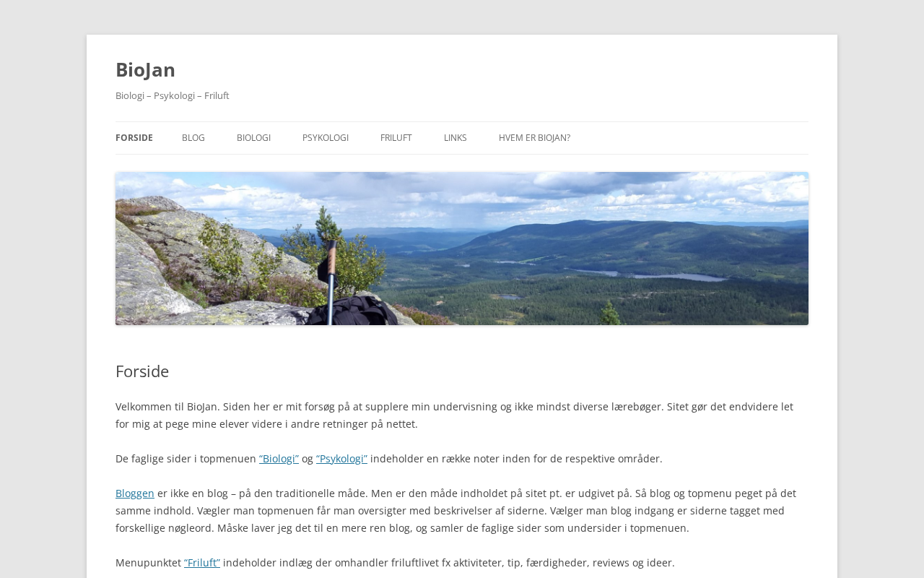
Task: Follow the “Biologi” link in the text
Action: (279, 459)
